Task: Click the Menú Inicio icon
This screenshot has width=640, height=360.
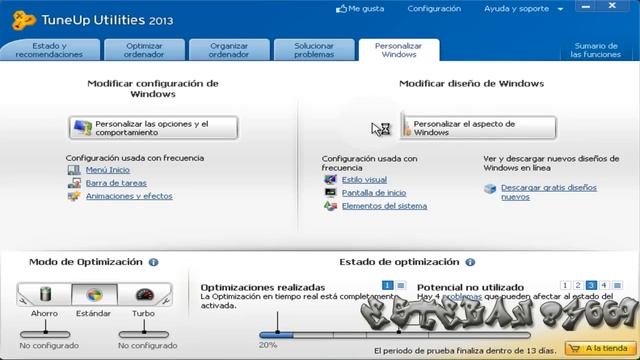Action: [74, 170]
